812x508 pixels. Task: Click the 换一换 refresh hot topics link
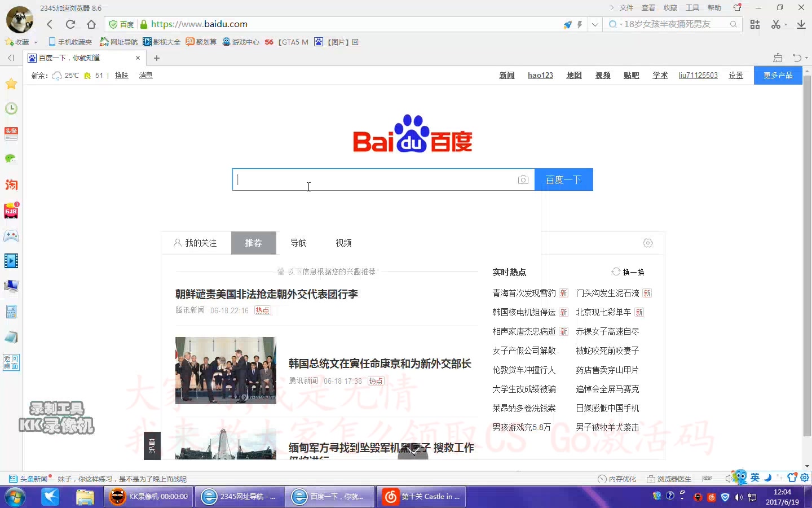tap(628, 272)
